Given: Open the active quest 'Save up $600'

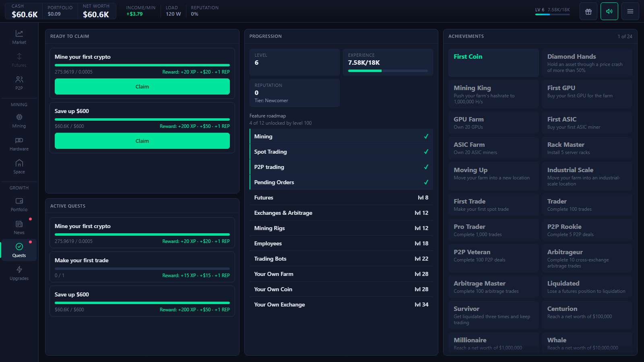Looking at the screenshot, I should pos(142,301).
